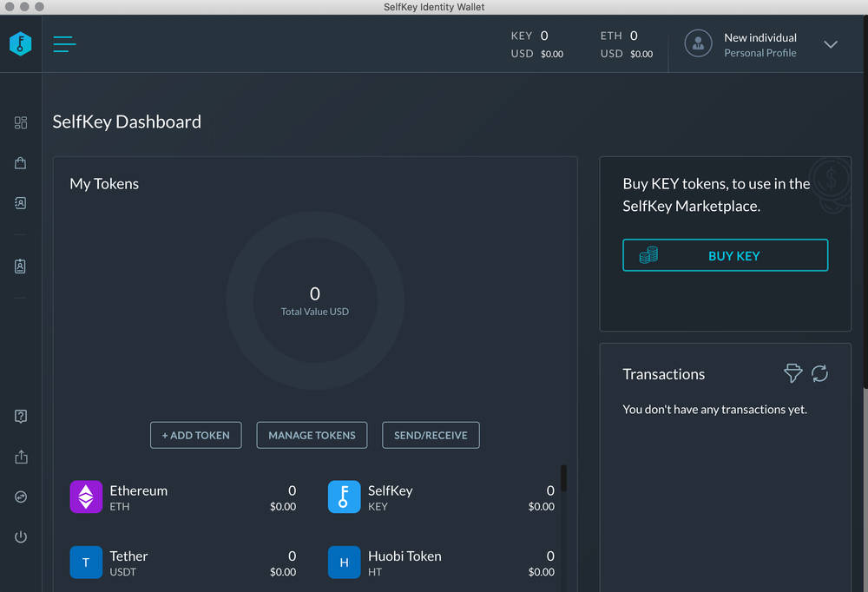
Task: Open the Help question mark icon
Action: pyautogui.click(x=21, y=416)
